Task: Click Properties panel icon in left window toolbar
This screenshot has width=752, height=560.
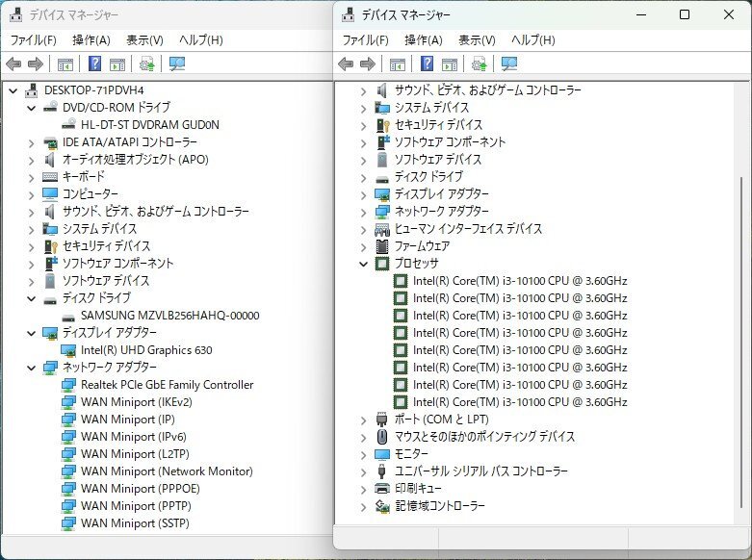Action: (117, 64)
